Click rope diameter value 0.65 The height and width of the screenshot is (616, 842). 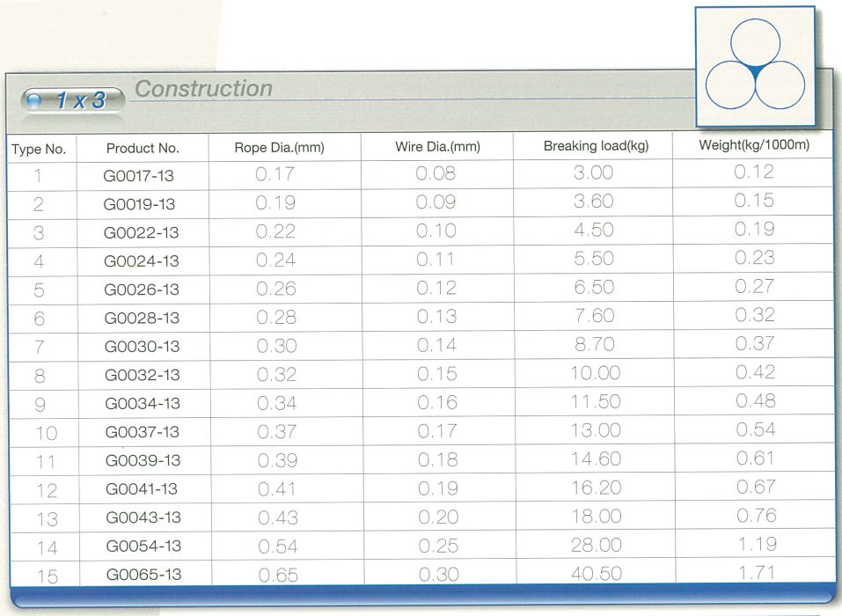pyautogui.click(x=278, y=576)
